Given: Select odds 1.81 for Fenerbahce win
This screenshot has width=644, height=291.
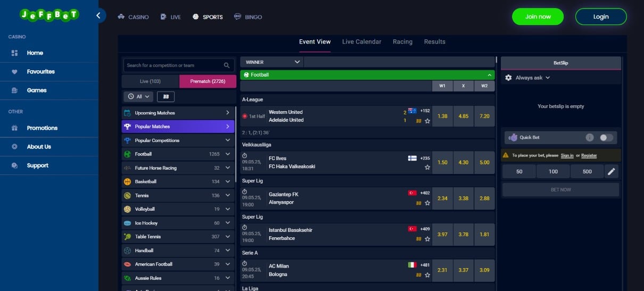Looking at the screenshot, I should click(484, 234).
